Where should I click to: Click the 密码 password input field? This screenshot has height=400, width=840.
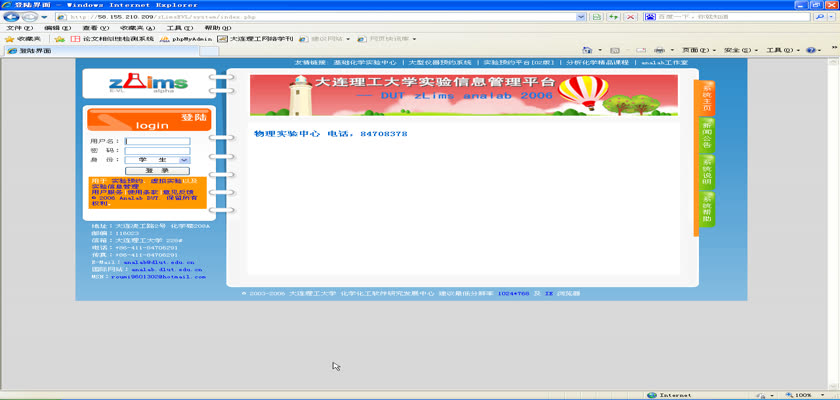(157, 151)
